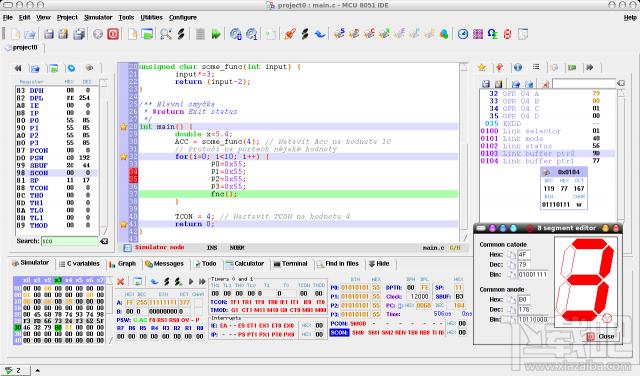Click the breakpoints pin tab in right panel
Image resolution: width=640 pixels, height=376 pixels.
pyautogui.click(x=499, y=67)
